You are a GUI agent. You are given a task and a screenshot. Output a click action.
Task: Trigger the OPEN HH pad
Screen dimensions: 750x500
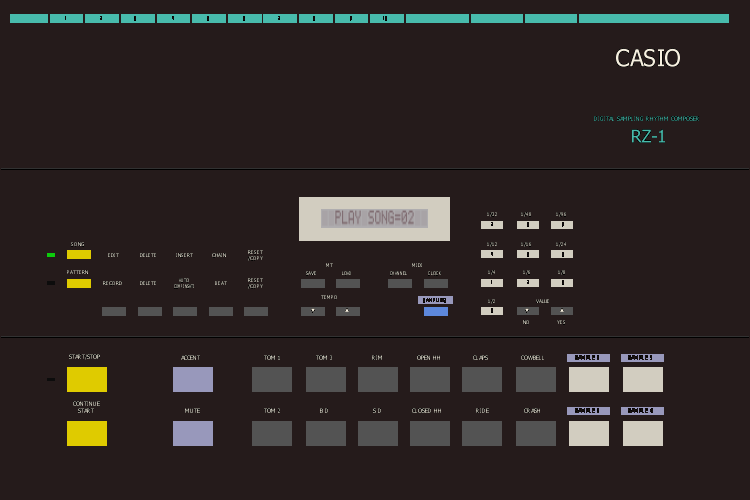430,379
